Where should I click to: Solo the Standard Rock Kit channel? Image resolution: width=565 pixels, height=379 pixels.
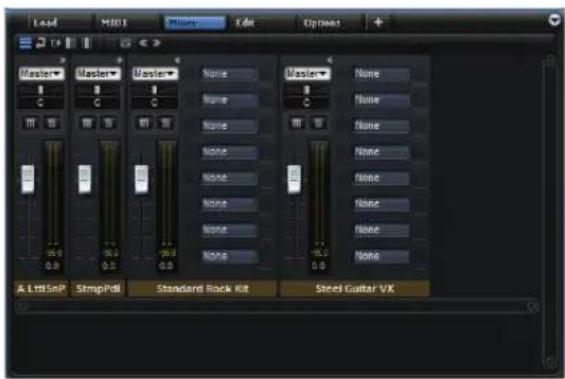[165, 123]
